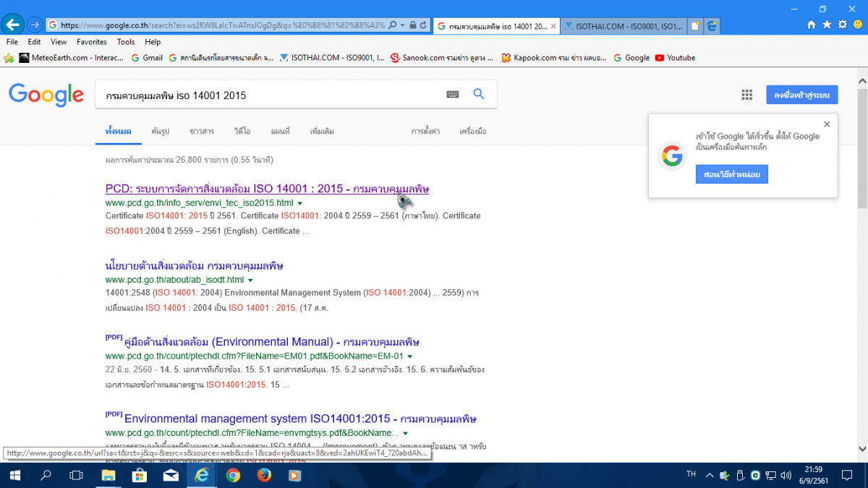Click the blue button in Google promo popup
Viewport: 868px width, 488px height.
(x=732, y=174)
